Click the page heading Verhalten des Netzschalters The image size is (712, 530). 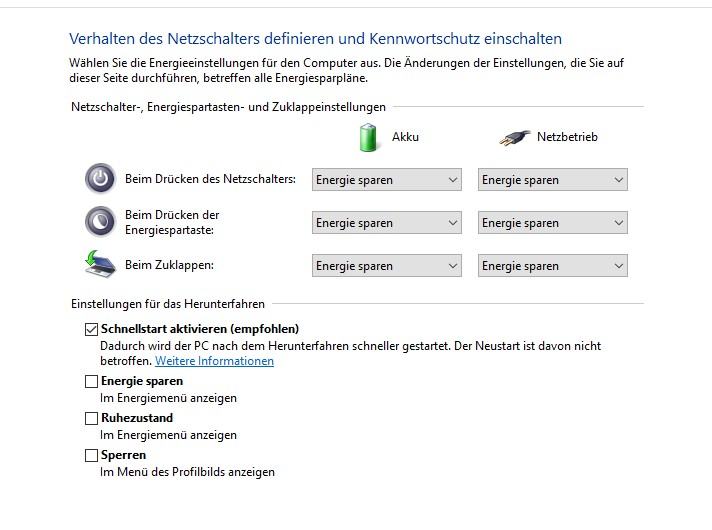[x=316, y=39]
